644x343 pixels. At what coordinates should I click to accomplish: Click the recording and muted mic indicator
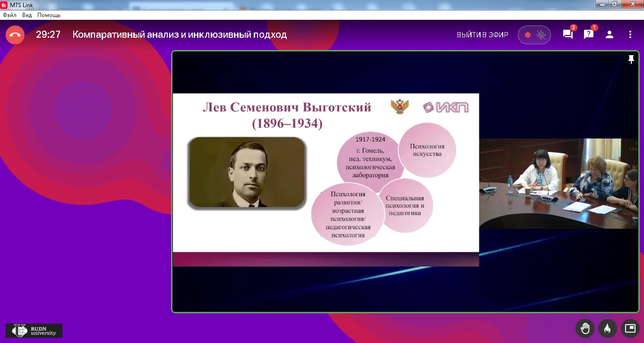click(534, 35)
